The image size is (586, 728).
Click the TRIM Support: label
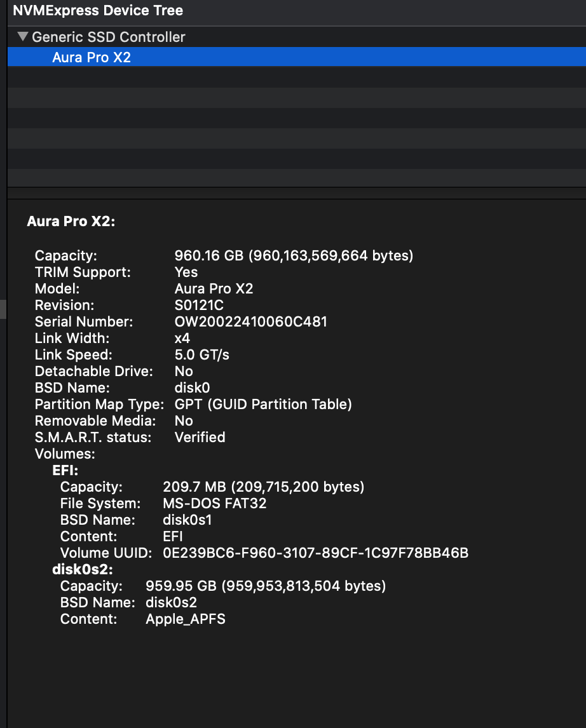tap(83, 272)
